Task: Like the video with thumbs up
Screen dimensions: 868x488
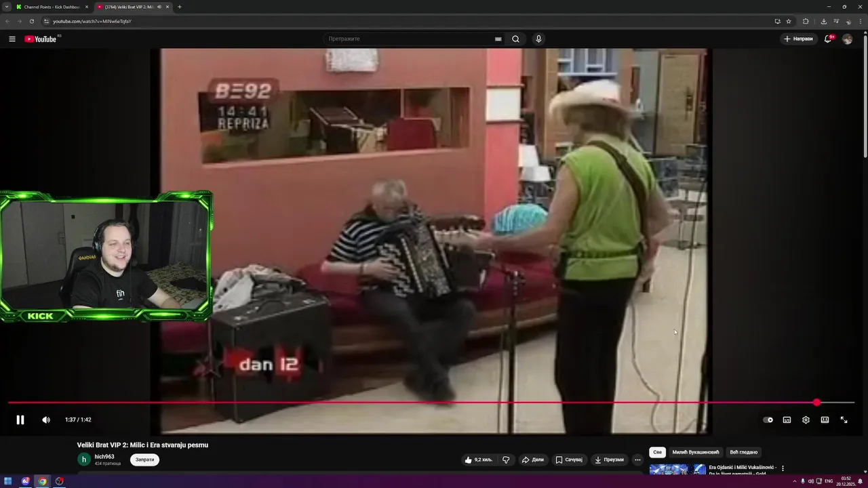Action: tap(478, 460)
